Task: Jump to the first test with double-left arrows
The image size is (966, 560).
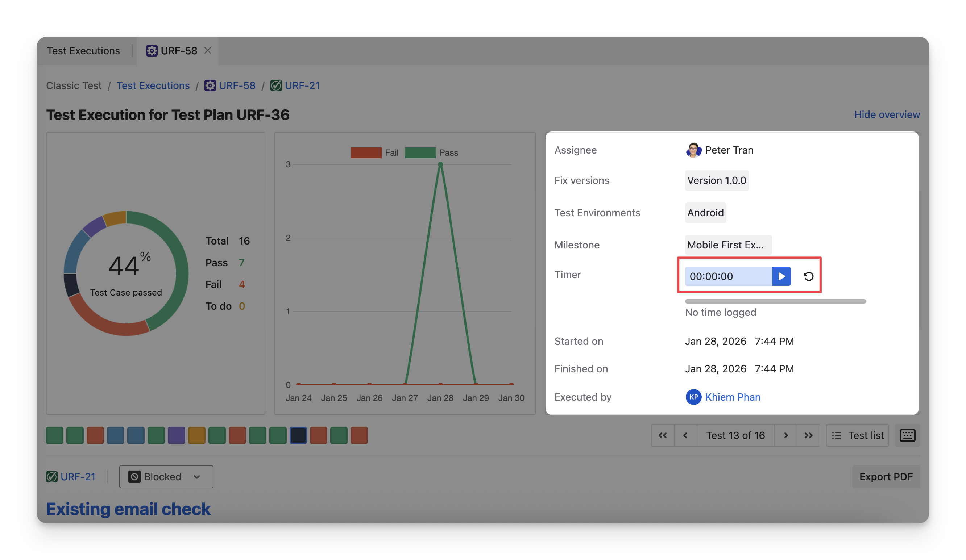Action: (662, 435)
